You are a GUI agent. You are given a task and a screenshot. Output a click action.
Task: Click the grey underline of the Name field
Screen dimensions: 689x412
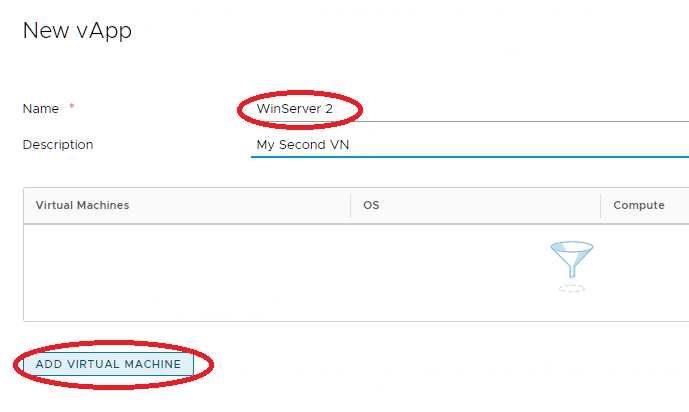coord(470,121)
